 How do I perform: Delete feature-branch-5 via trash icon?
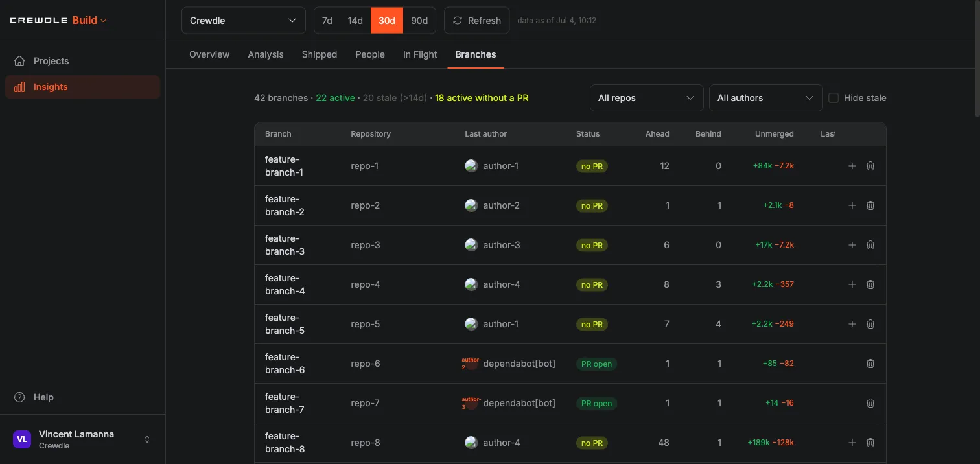point(870,324)
